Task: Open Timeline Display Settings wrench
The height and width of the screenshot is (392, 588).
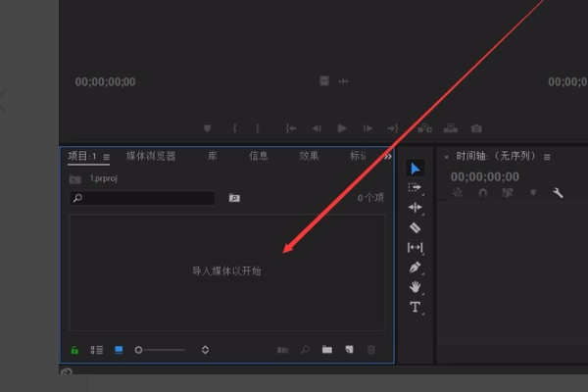Action: 558,193
